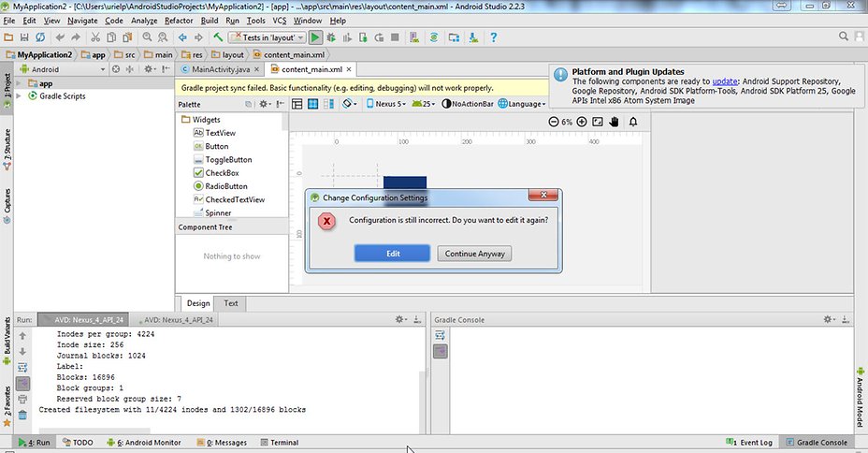Open the Nexus 5 device dropdown
868x453 pixels.
tap(386, 104)
